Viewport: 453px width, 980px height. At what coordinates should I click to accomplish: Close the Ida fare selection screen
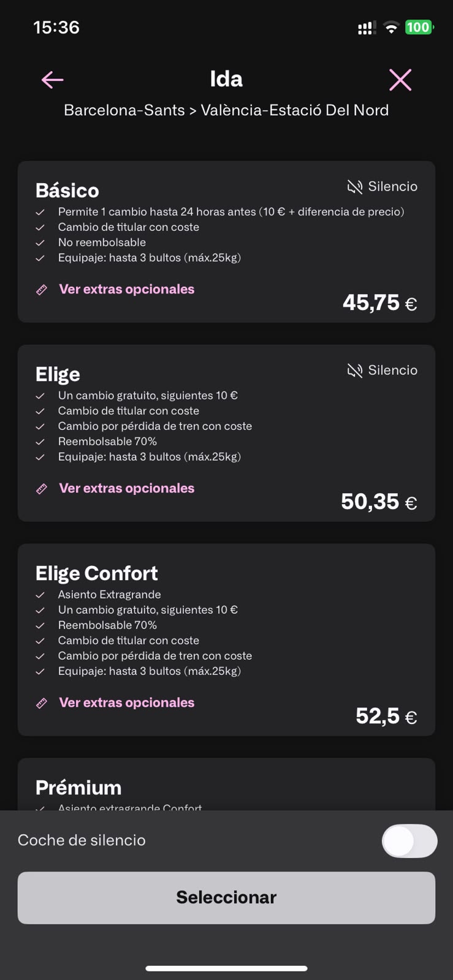(400, 80)
